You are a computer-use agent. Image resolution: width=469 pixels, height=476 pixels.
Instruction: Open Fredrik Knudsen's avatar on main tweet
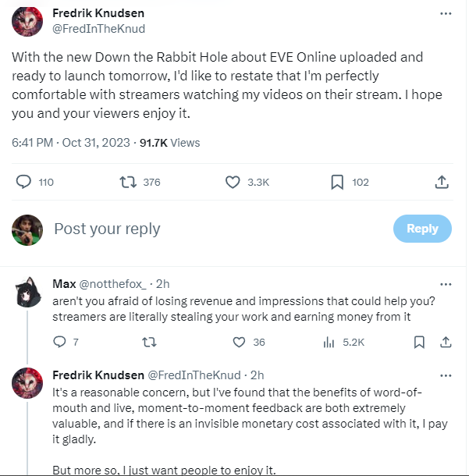tap(27, 21)
